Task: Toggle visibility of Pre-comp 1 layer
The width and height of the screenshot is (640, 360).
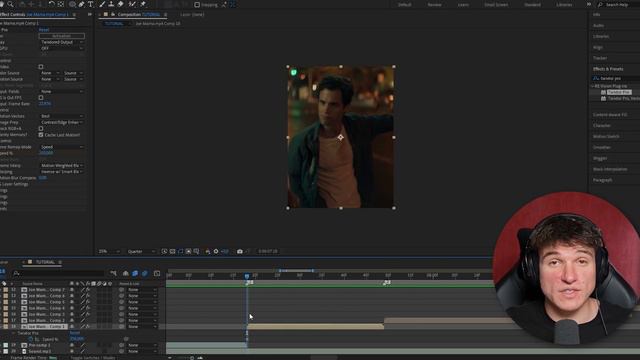Action: (72, 345)
